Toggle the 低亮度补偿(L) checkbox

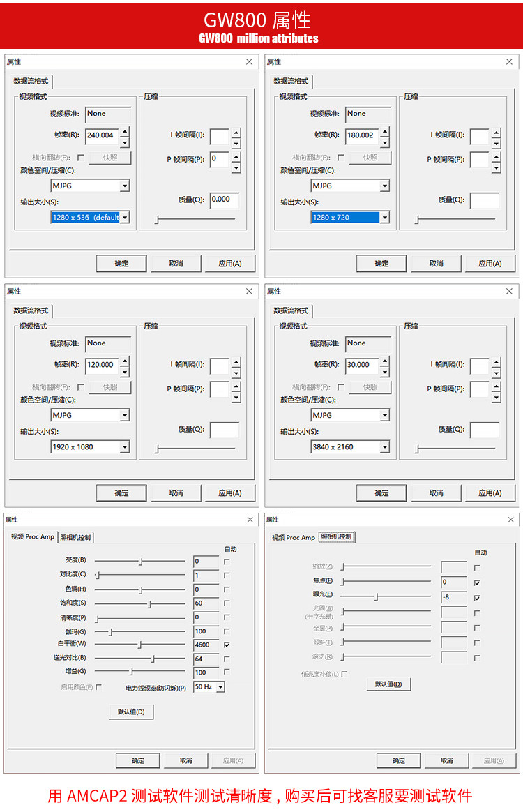(x=344, y=675)
